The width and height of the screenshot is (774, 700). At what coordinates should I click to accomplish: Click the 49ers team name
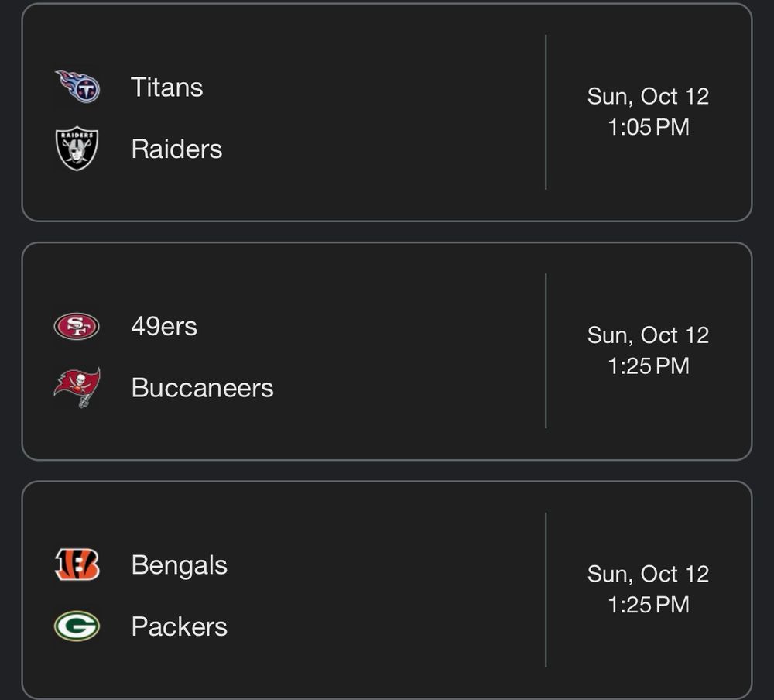[164, 326]
